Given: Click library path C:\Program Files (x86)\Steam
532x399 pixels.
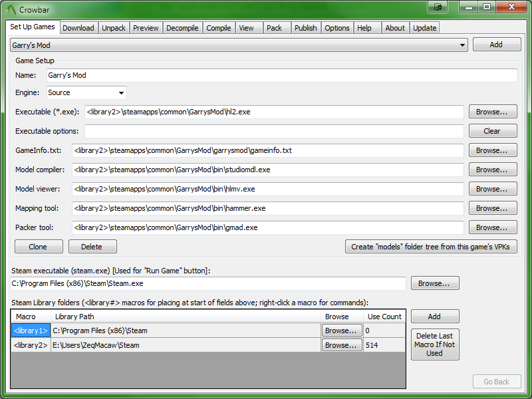Looking at the screenshot, I should [186, 331].
